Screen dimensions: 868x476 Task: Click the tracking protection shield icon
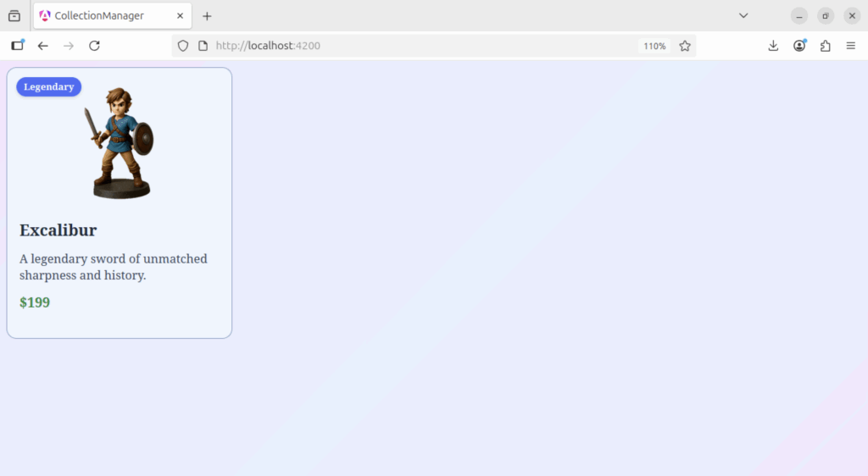183,46
